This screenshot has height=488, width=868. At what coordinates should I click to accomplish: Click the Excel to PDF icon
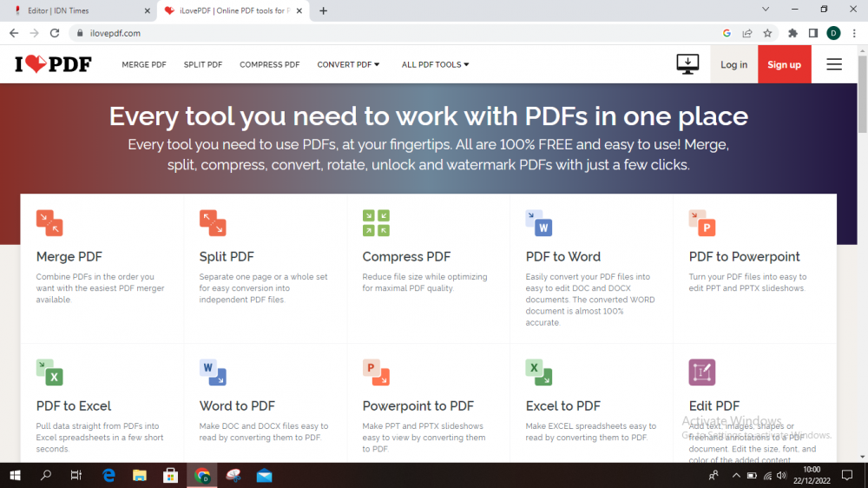point(539,373)
